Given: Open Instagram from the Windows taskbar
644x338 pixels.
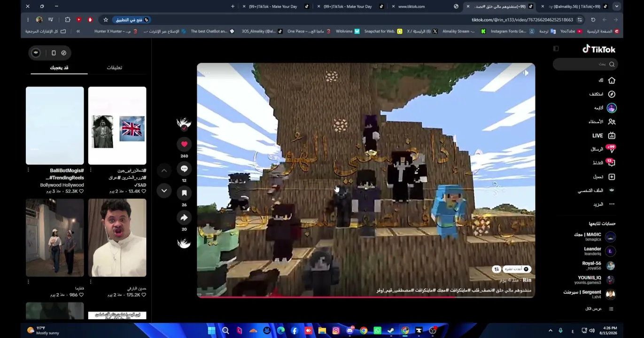Looking at the screenshot, I should [x=336, y=330].
